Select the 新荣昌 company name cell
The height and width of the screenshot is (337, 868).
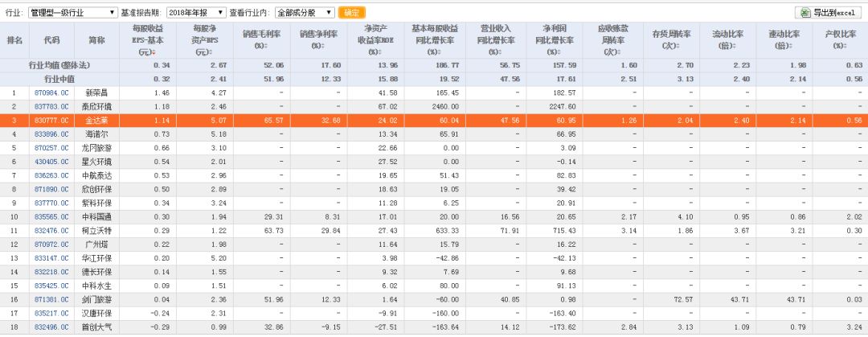(97, 92)
